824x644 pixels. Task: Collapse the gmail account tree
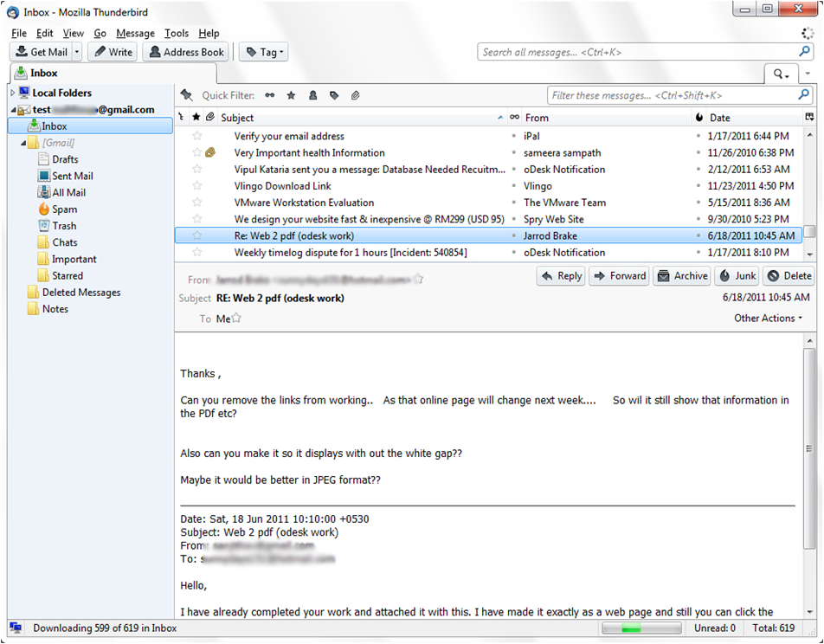pos(13,110)
